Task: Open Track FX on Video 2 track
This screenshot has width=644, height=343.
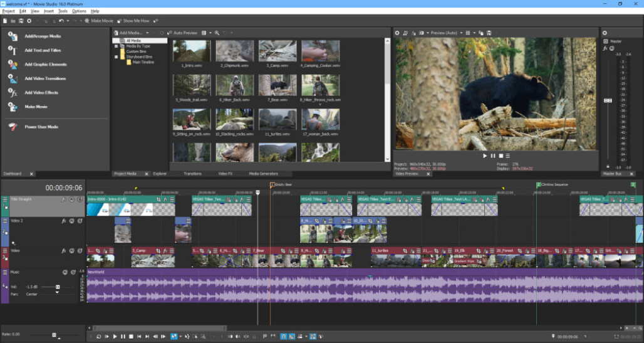Action: [x=64, y=221]
